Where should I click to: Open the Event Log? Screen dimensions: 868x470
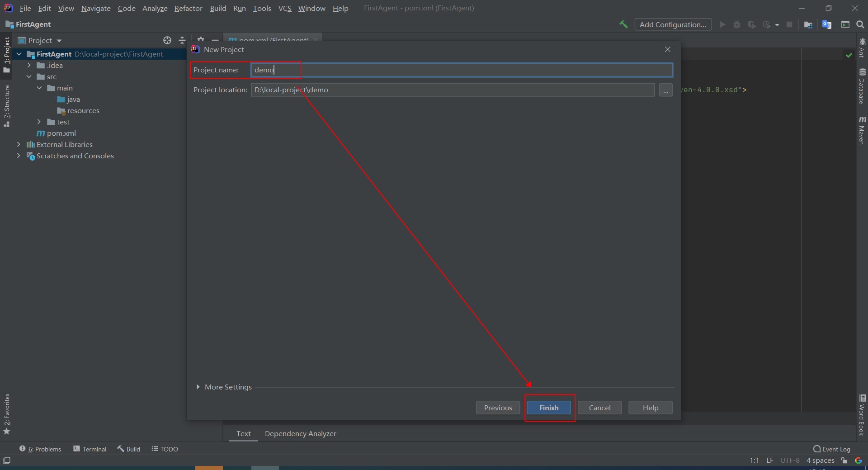[x=832, y=449]
